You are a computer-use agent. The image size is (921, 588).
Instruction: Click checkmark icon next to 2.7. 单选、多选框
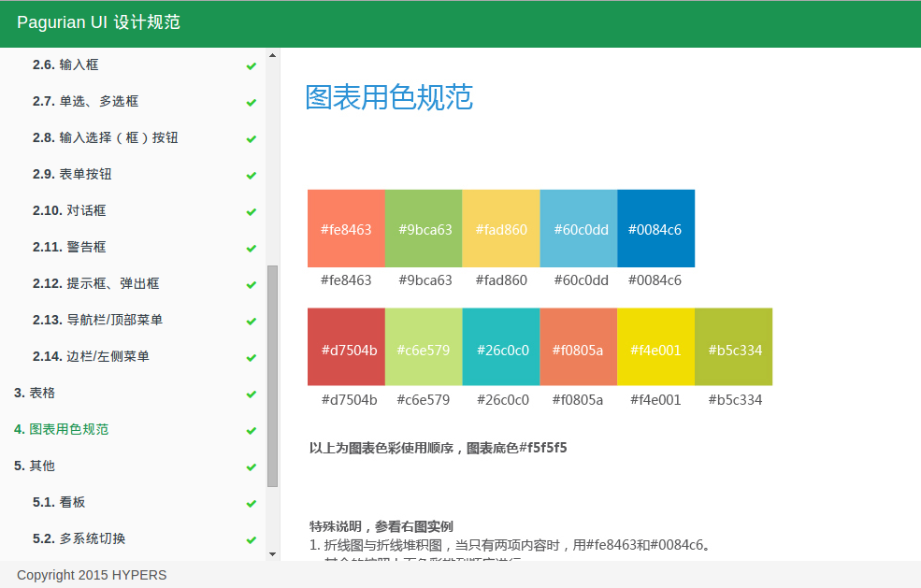click(252, 102)
